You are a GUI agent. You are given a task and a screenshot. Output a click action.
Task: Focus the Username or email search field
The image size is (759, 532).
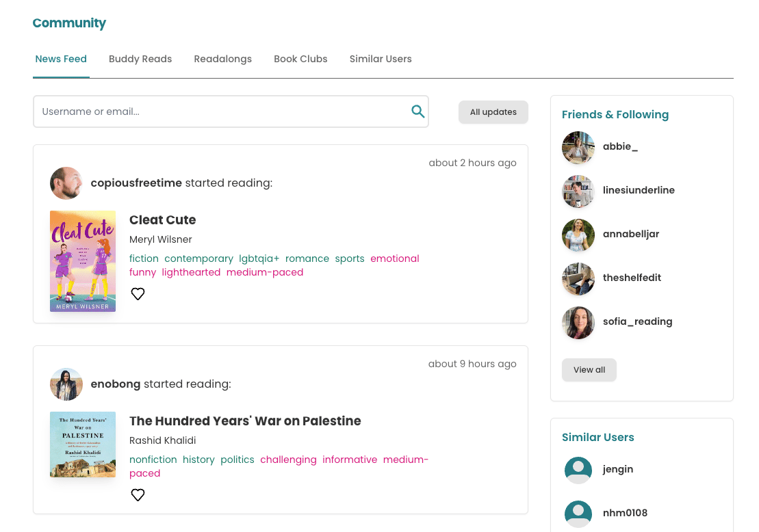(x=231, y=111)
